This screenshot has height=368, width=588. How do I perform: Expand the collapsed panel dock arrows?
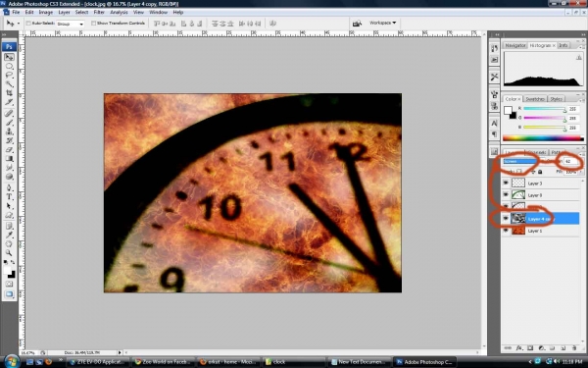(x=497, y=35)
